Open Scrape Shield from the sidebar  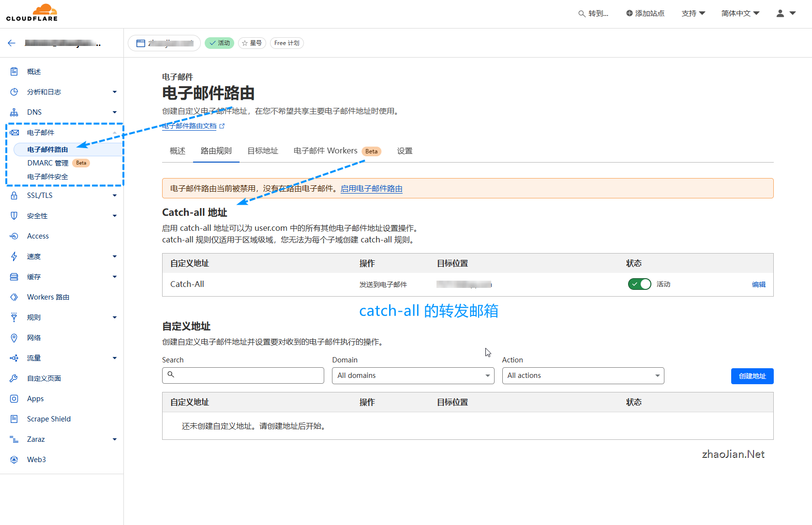[x=14, y=419]
